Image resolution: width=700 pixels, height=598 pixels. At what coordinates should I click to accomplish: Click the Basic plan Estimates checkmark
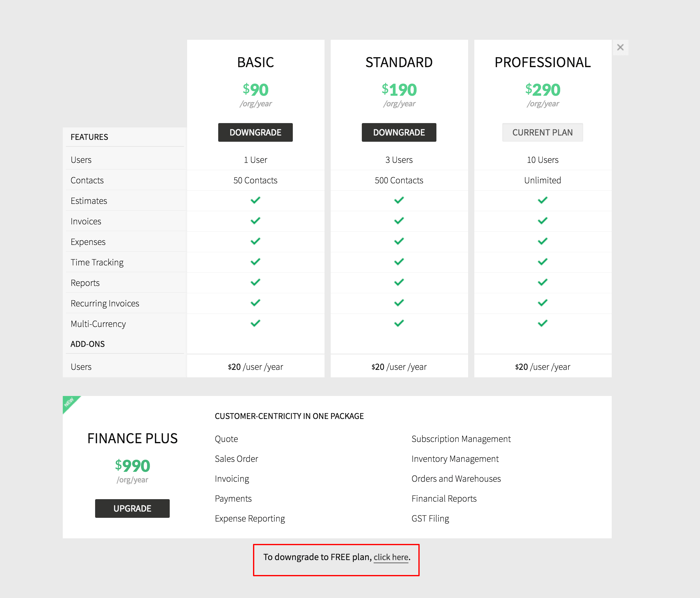[256, 200]
